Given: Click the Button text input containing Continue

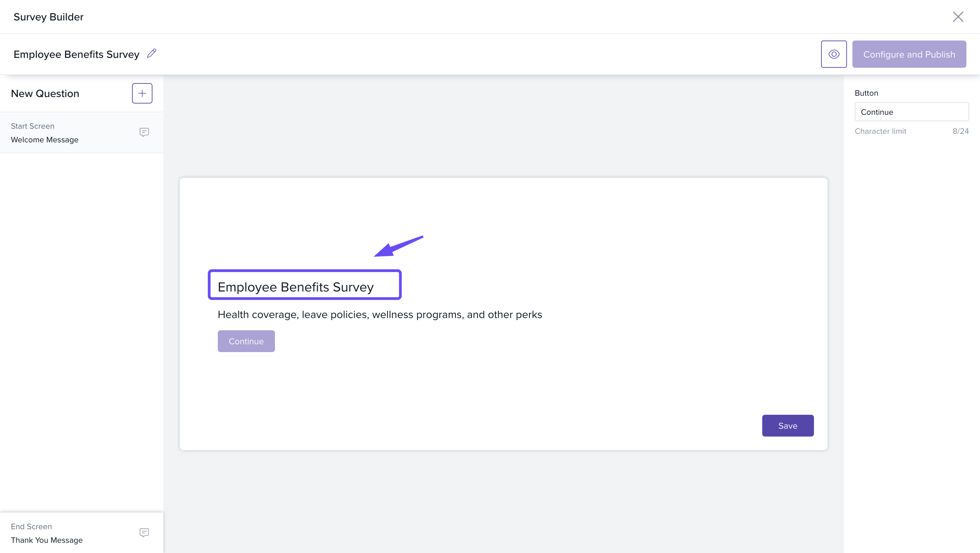Looking at the screenshot, I should click(911, 112).
